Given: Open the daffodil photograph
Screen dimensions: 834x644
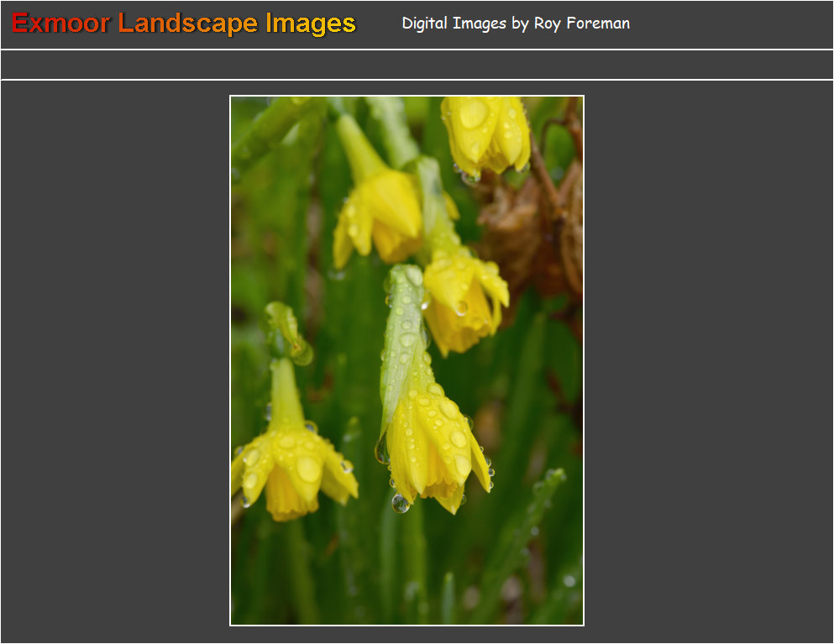Looking at the screenshot, I should (407, 360).
